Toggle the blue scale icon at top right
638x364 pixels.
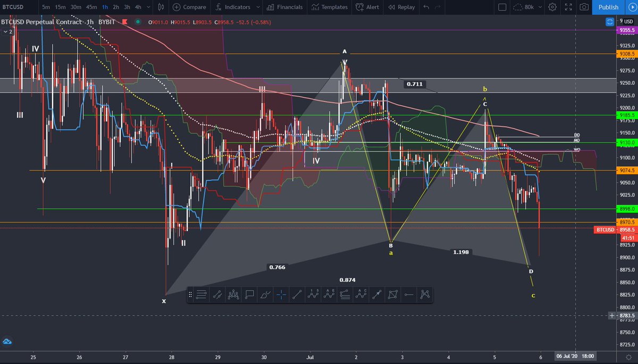tap(610, 22)
